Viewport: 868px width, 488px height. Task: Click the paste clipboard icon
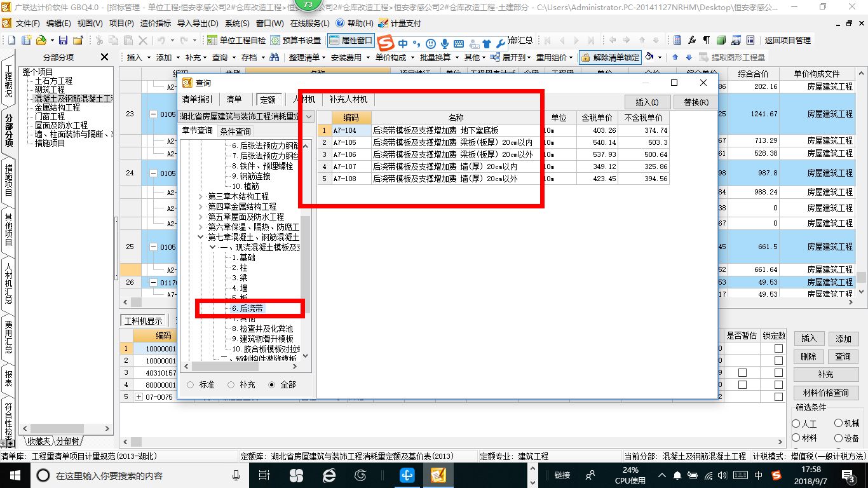(x=129, y=40)
